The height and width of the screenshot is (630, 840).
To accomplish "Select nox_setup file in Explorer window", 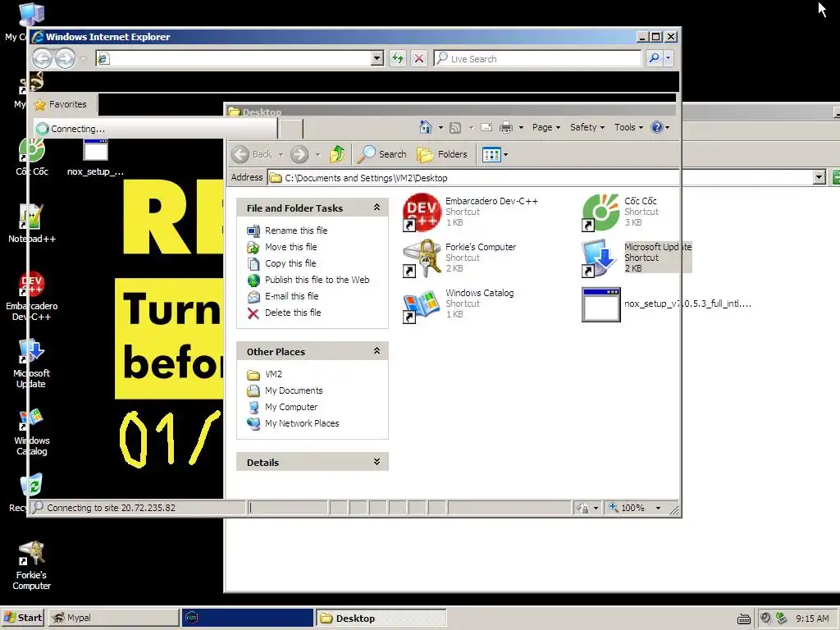I will point(666,304).
